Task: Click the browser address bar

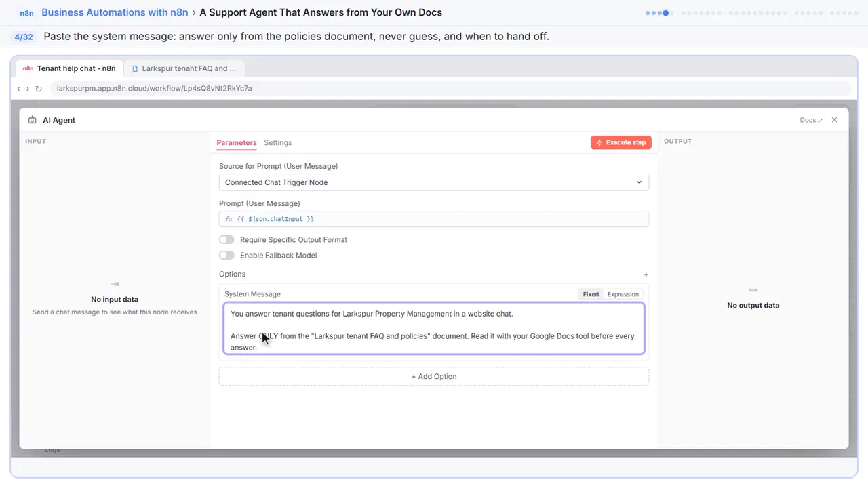Action: (x=450, y=89)
